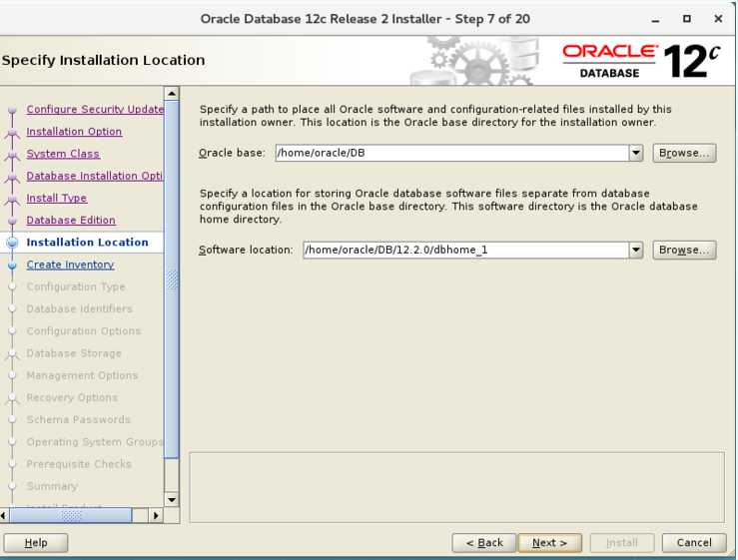The image size is (738, 560).
Task: Jump to Install Type step
Action: [x=57, y=198]
